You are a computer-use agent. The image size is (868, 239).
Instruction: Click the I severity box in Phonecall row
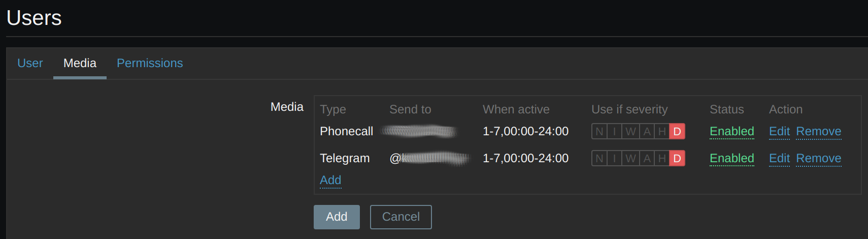coord(615,132)
